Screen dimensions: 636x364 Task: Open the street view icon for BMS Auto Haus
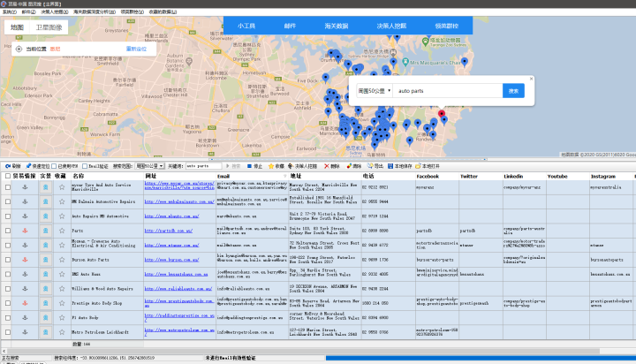point(45,274)
